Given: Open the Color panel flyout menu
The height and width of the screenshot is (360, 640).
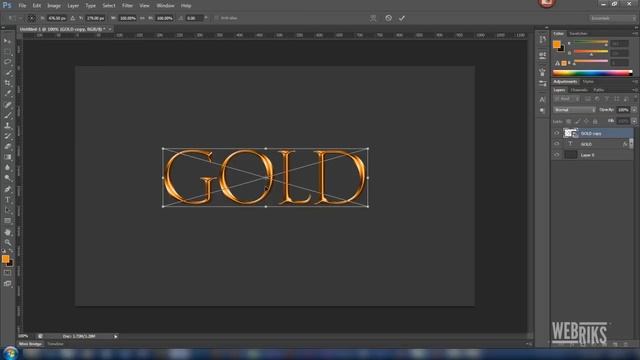Looking at the screenshot, I should coord(635,33).
